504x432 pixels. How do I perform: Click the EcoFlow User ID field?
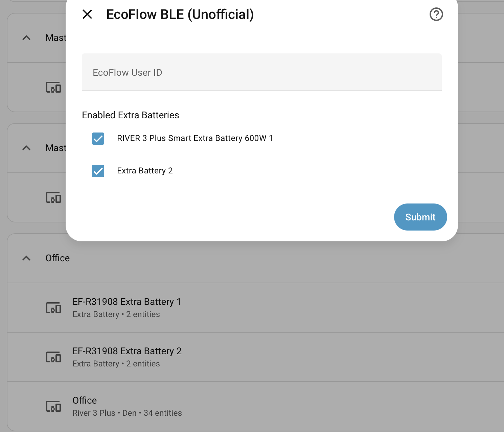tap(261, 72)
